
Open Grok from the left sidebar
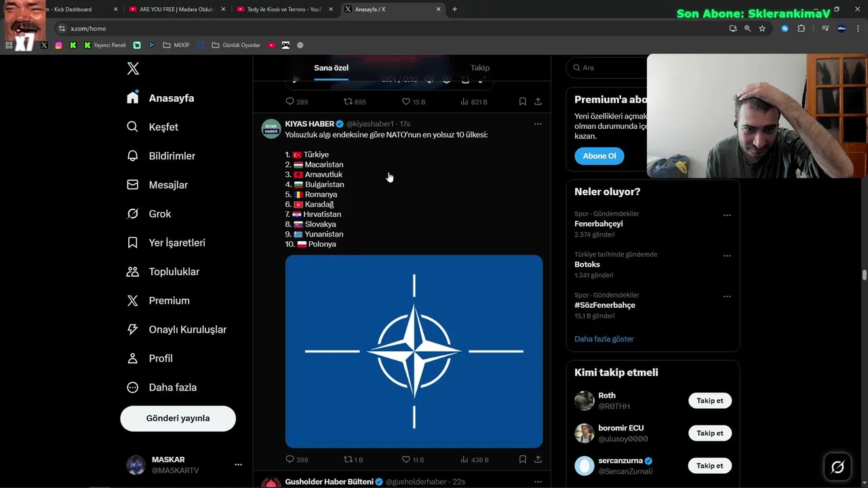(149, 213)
